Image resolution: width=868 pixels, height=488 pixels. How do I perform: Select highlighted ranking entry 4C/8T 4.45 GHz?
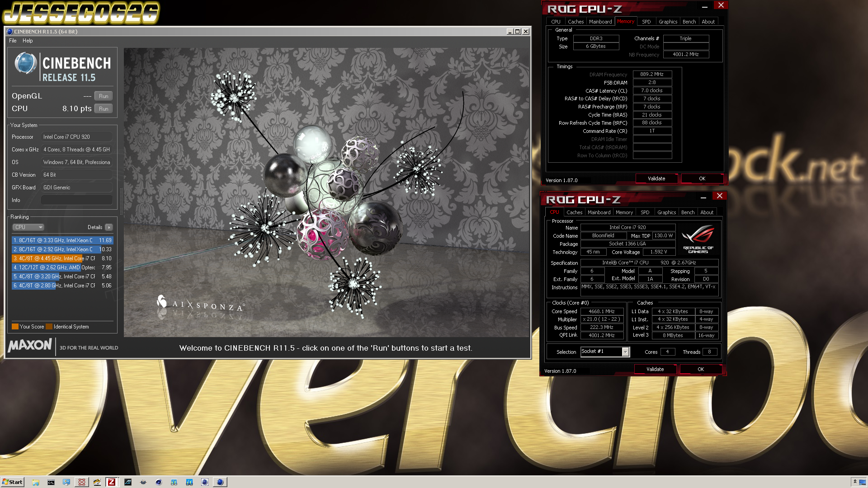pos(62,258)
